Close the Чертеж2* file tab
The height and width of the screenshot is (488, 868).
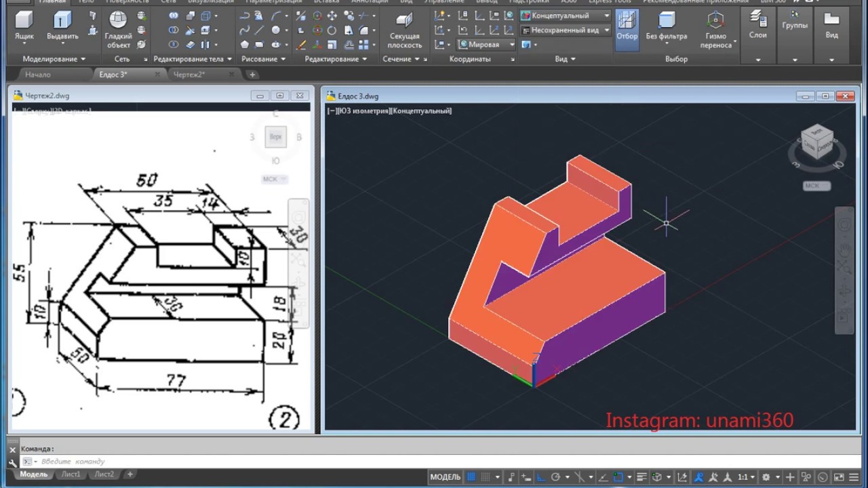click(231, 75)
